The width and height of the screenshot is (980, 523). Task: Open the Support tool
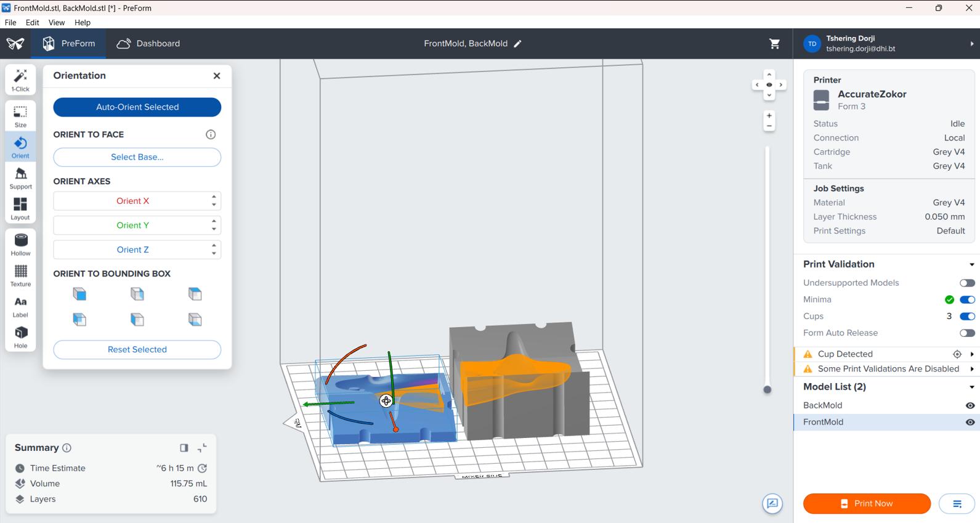[x=20, y=177]
